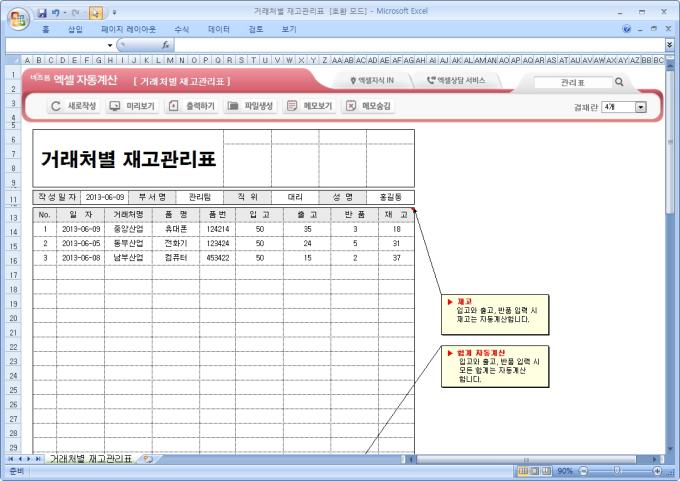Screen dimensions: 680x481
Task: Open the 검토 ribbon tab
Action: [255, 29]
